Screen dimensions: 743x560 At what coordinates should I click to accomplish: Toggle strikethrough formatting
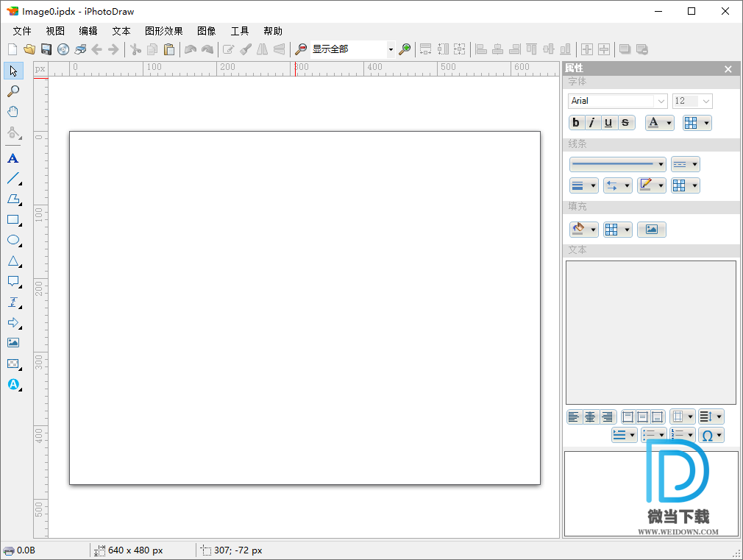coord(625,123)
